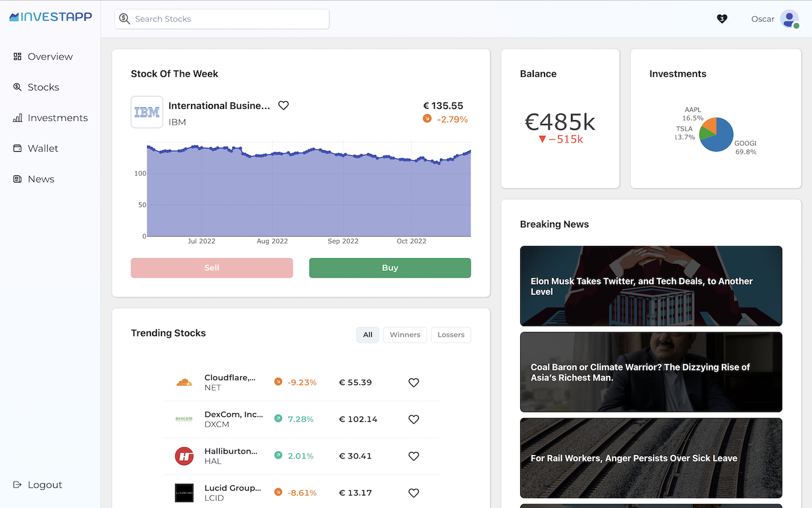Toggle favorite heart for DexCom
The width and height of the screenshot is (812, 508).
click(x=414, y=419)
